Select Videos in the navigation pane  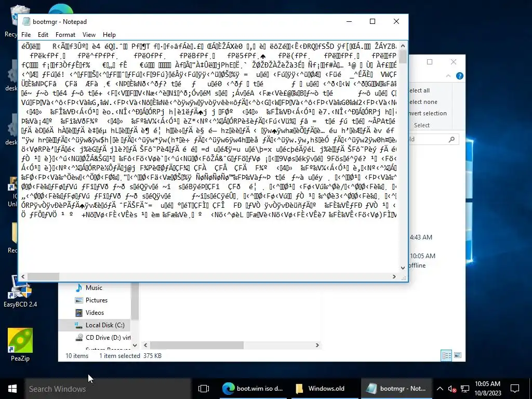point(95,313)
